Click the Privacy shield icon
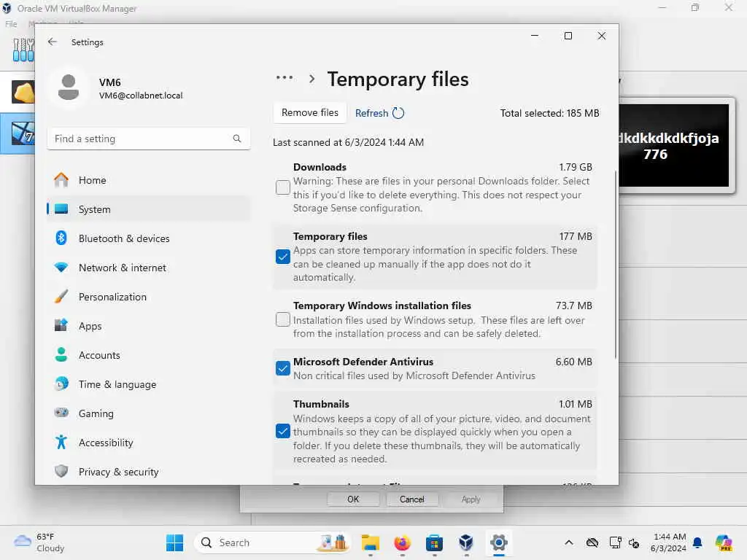This screenshot has width=747, height=560. [61, 472]
